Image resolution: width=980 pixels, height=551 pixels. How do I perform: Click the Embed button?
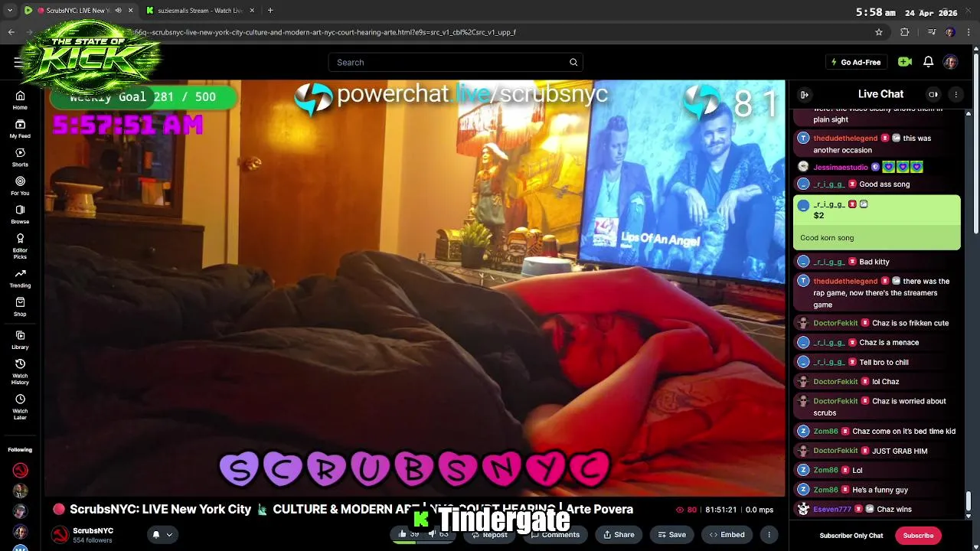[x=727, y=535]
